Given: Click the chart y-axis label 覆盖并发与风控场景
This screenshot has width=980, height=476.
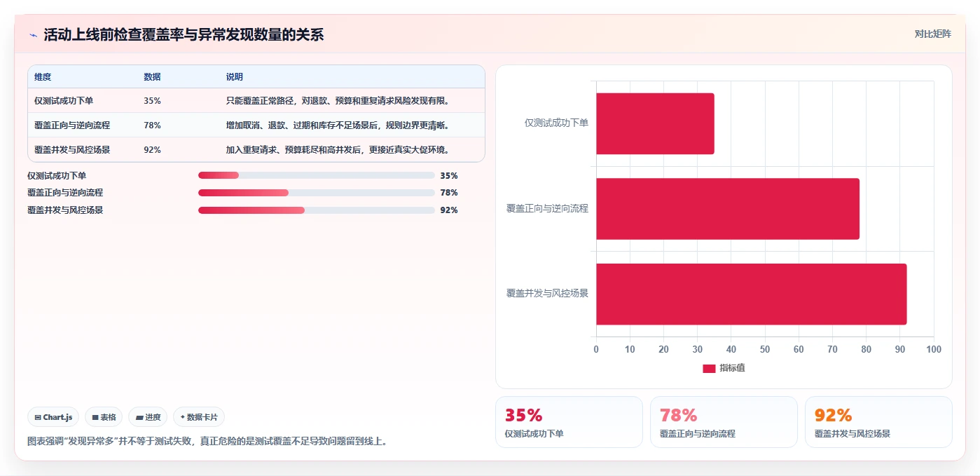Looking at the screenshot, I should point(548,293).
